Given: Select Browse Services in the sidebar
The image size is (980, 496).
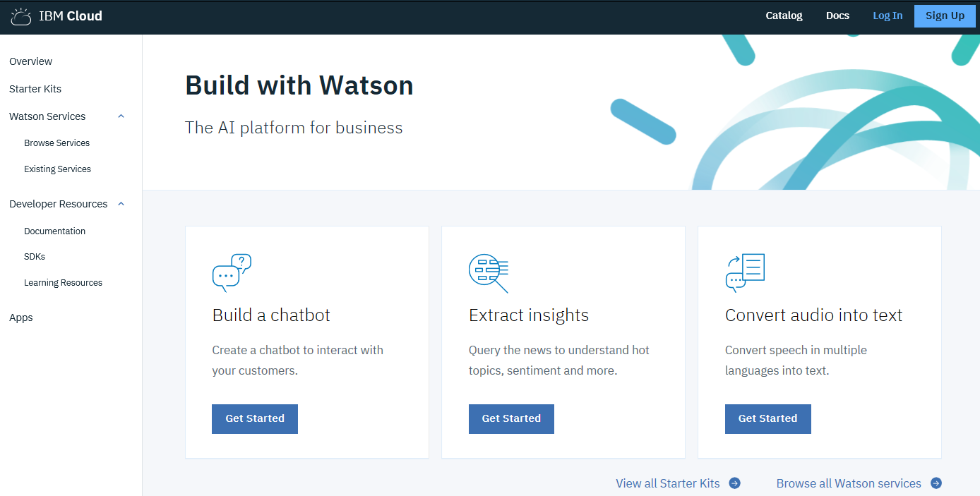Looking at the screenshot, I should [57, 143].
